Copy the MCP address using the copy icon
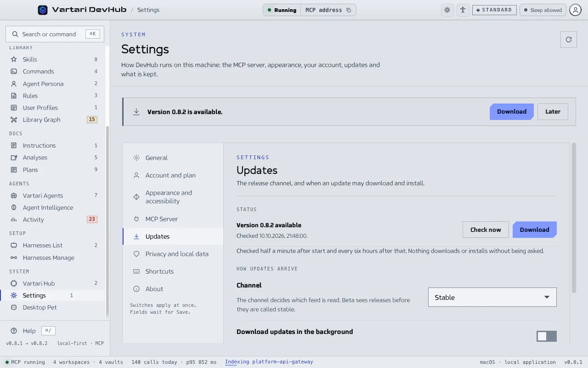Screen dimensions: 588x368 (349, 10)
